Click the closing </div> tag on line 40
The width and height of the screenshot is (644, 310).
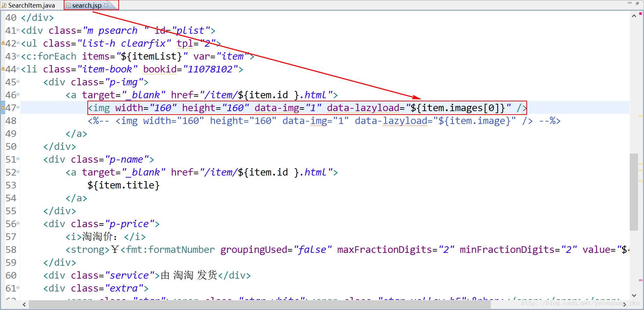pos(38,17)
